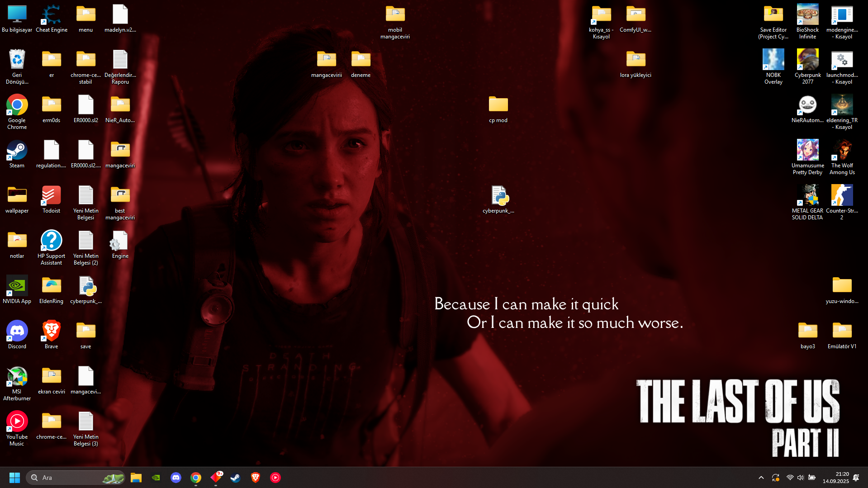Open the notification center bell
The width and height of the screenshot is (868, 488).
[x=856, y=478]
